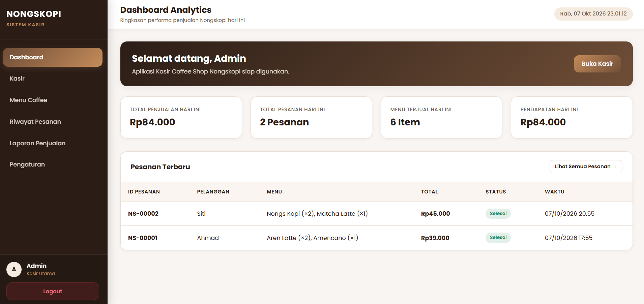The height and width of the screenshot is (304, 644).
Task: Click the Pesanan Terbaru heading
Action: click(x=160, y=167)
